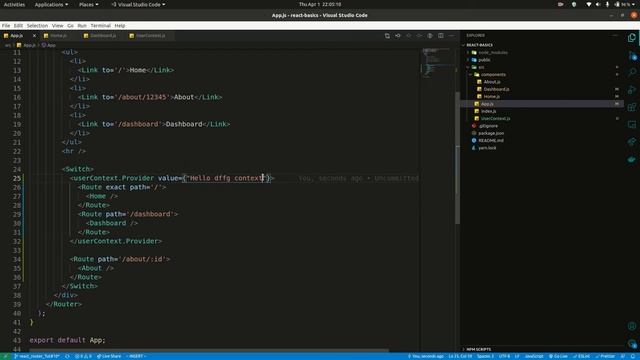Switch to the Home.js tab
Screen dimensions: 640x360
pyautogui.click(x=59, y=36)
